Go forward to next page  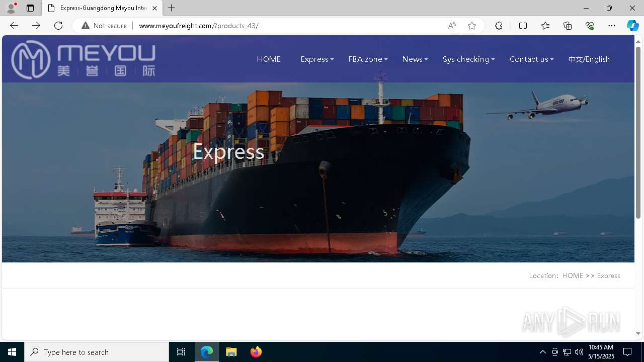pos(36,26)
